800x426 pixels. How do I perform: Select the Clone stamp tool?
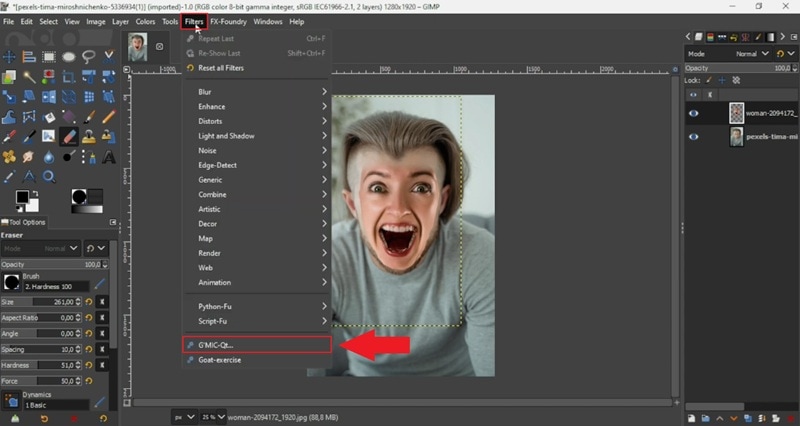point(89,137)
